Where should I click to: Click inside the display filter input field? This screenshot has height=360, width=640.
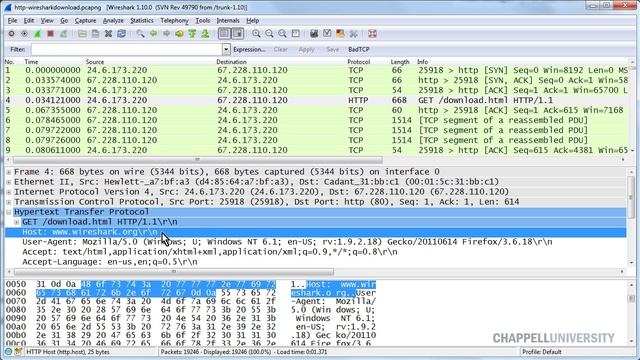[x=127, y=49]
